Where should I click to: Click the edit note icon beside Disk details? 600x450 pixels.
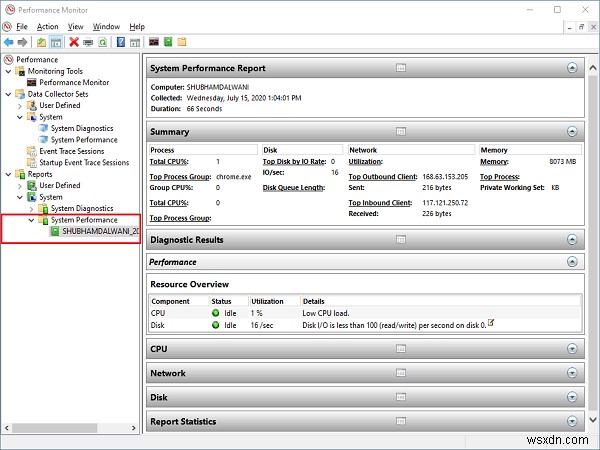click(491, 323)
